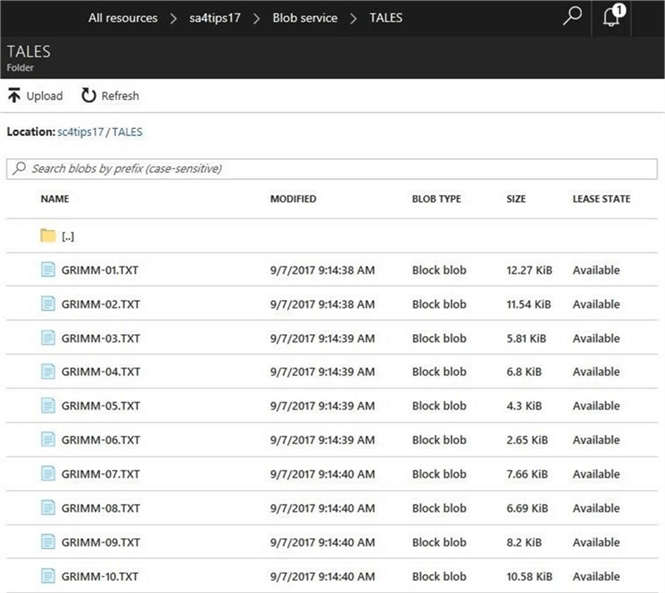665x593 pixels.
Task: Click size value 10.58 KiB
Action: click(x=529, y=576)
